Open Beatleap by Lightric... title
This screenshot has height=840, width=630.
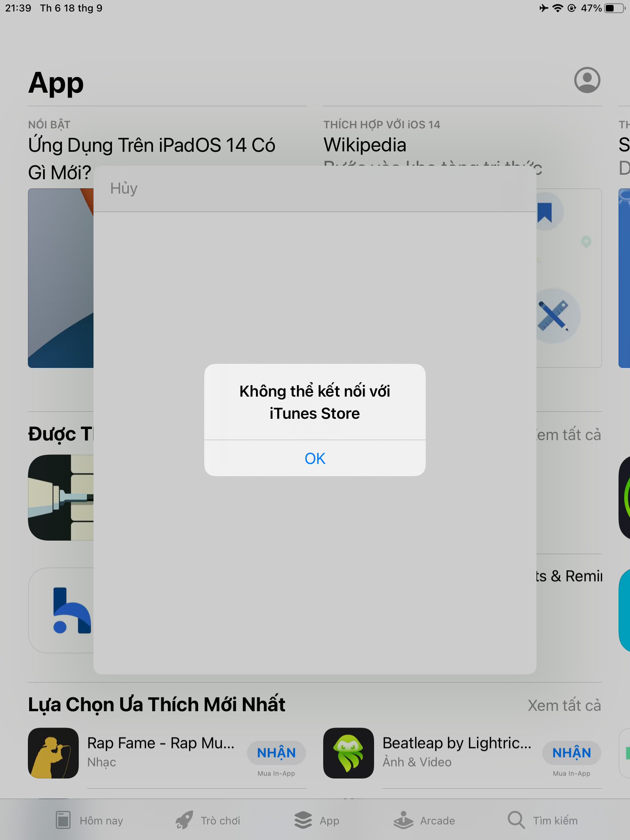(x=457, y=743)
